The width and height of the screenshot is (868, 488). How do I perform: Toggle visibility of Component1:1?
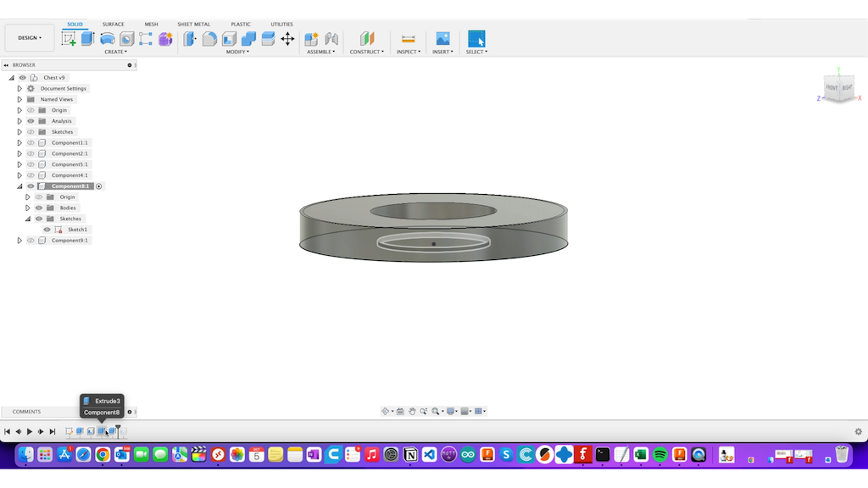click(x=31, y=142)
